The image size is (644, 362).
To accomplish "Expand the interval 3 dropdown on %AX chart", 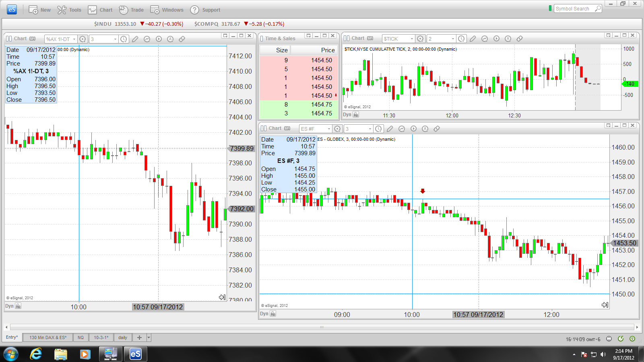I will [x=115, y=39].
